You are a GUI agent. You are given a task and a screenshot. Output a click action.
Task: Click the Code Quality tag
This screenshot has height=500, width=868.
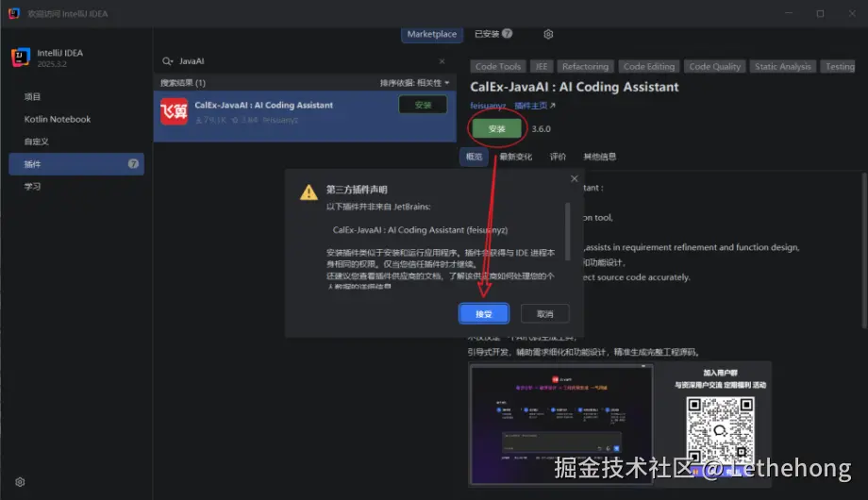714,66
